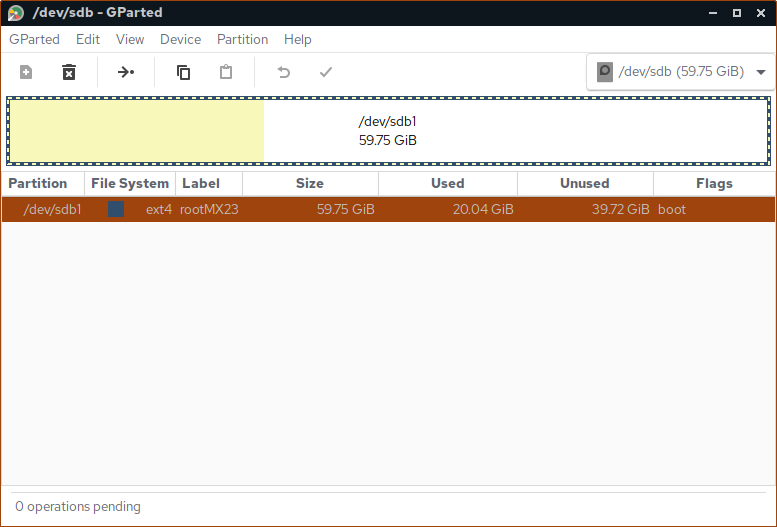777x527 pixels.
Task: Click the /dev/sdb1 graphical partition bar
Action: point(388,131)
